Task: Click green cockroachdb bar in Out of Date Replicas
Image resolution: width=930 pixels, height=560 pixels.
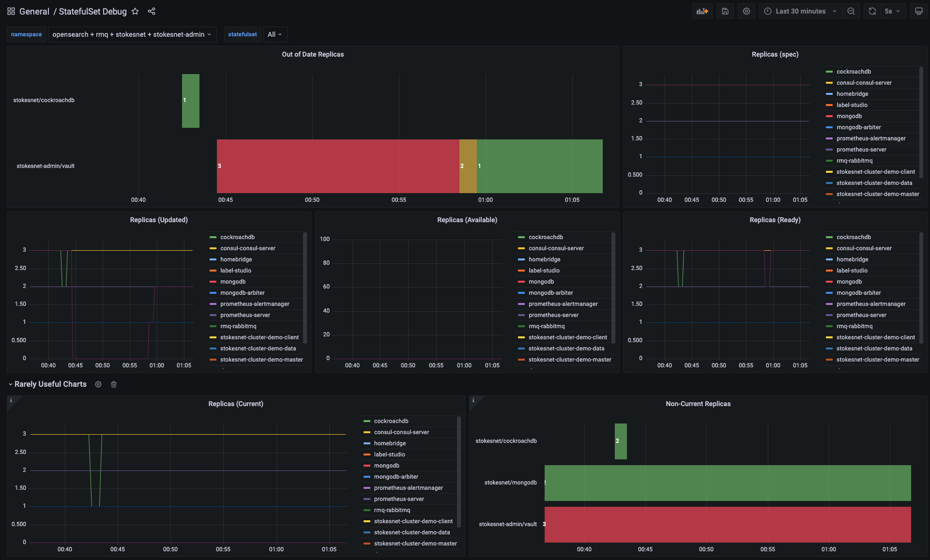Action: tap(190, 101)
